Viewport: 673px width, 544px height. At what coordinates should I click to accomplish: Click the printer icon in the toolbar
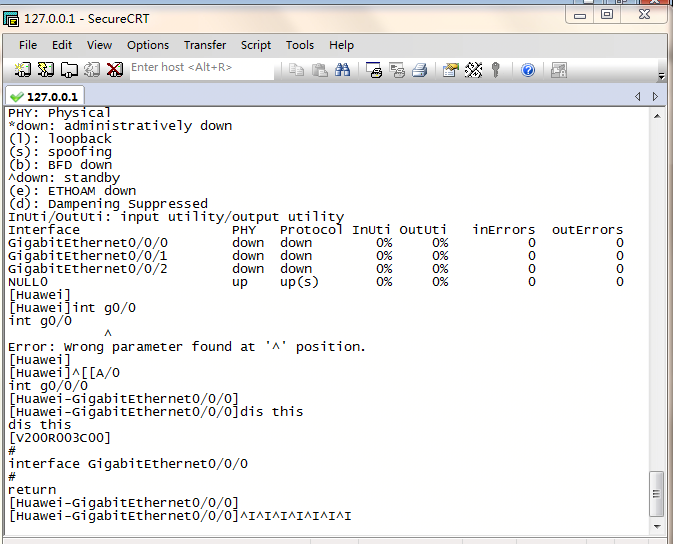tap(420, 70)
